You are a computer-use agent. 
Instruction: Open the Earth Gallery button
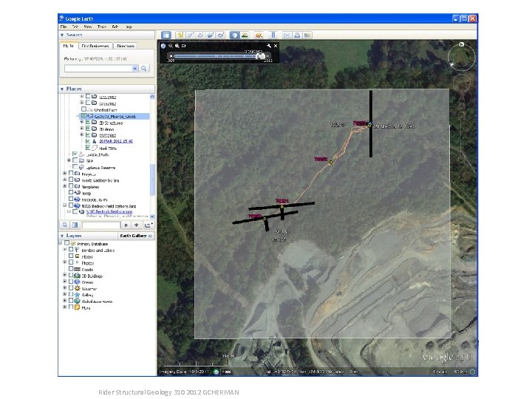coord(136,236)
